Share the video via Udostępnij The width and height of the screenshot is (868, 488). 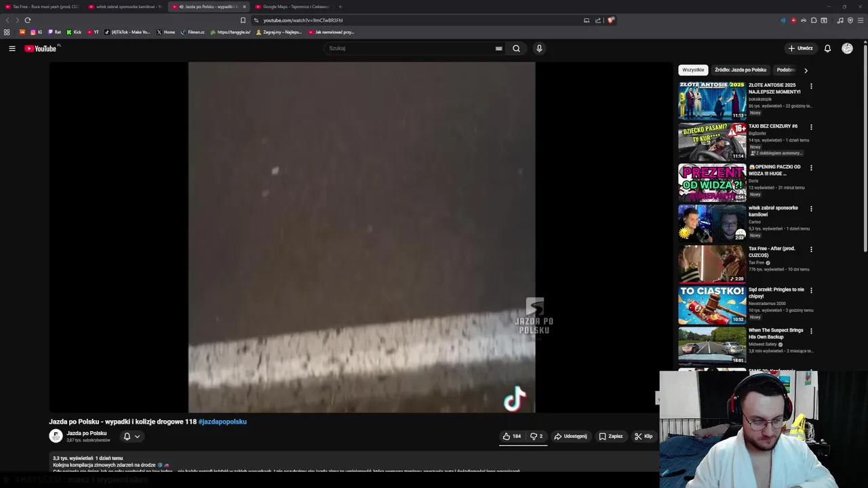(x=570, y=436)
